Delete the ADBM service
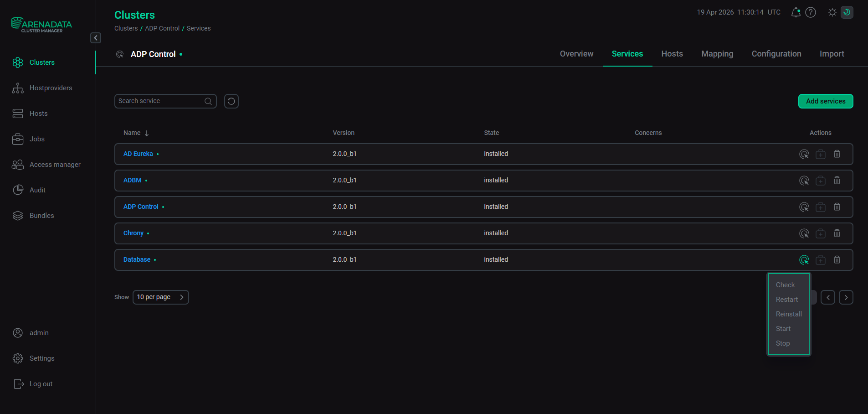This screenshot has width=868, height=414. pyautogui.click(x=837, y=181)
